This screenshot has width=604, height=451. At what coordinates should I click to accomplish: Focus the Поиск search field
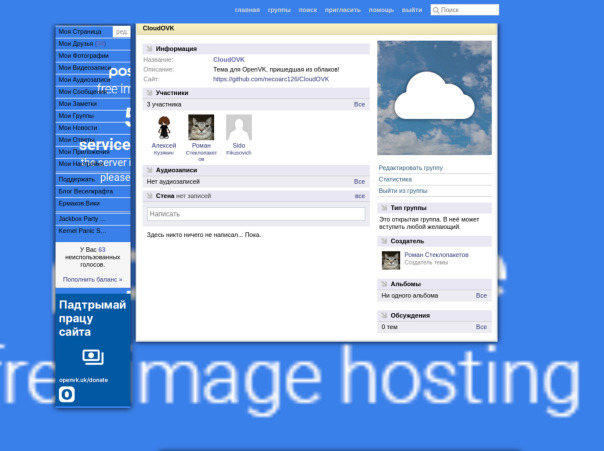tap(465, 10)
